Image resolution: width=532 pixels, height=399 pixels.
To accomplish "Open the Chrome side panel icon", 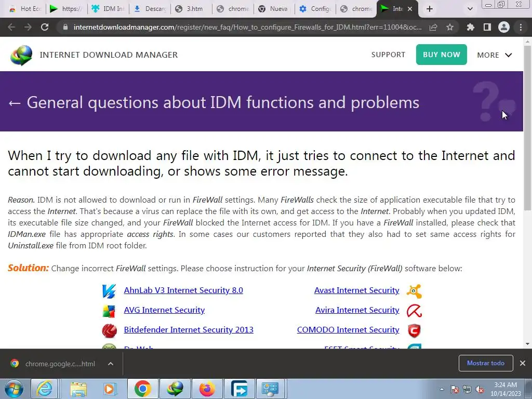I will pos(487,27).
